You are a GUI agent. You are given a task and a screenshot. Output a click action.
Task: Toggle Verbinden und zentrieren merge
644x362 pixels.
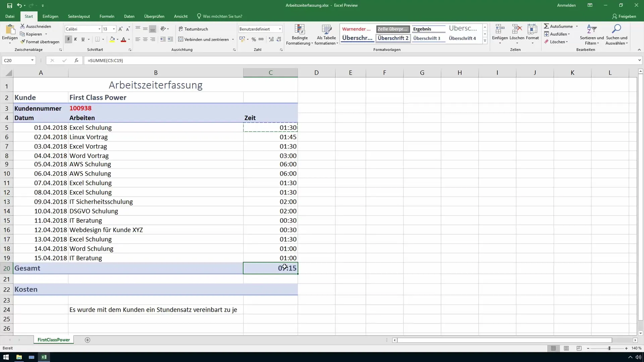[203, 39]
